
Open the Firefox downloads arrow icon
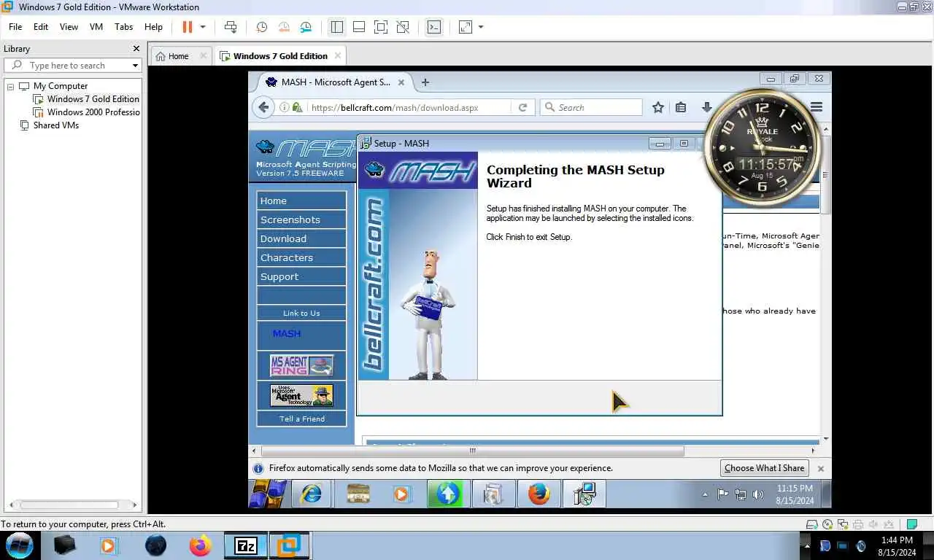(x=706, y=107)
